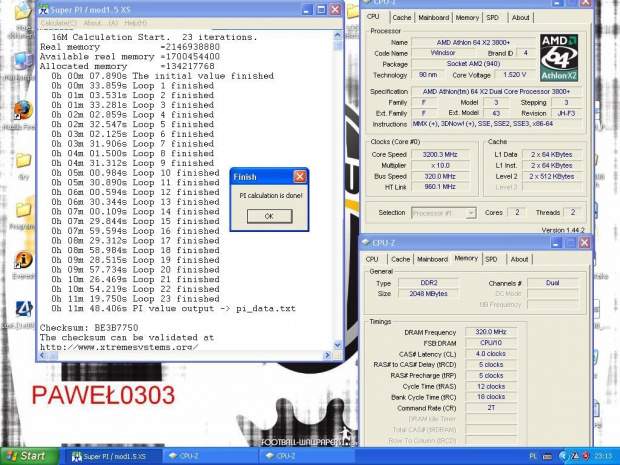Select CPU tab in lower CPU-Z window
This screenshot has width=620, height=465.
(372, 259)
